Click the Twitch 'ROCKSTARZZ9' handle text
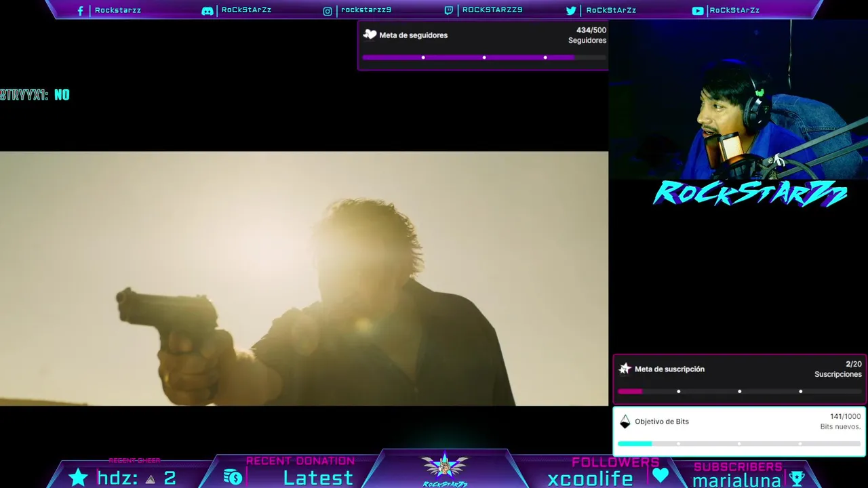This screenshot has height=488, width=868. click(492, 10)
